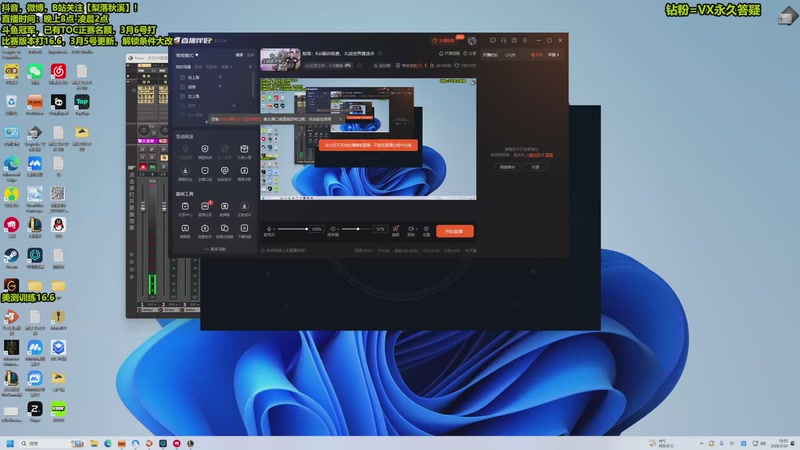Open the shield face interactive icon
This screenshot has width=800, height=450.
[x=205, y=170]
